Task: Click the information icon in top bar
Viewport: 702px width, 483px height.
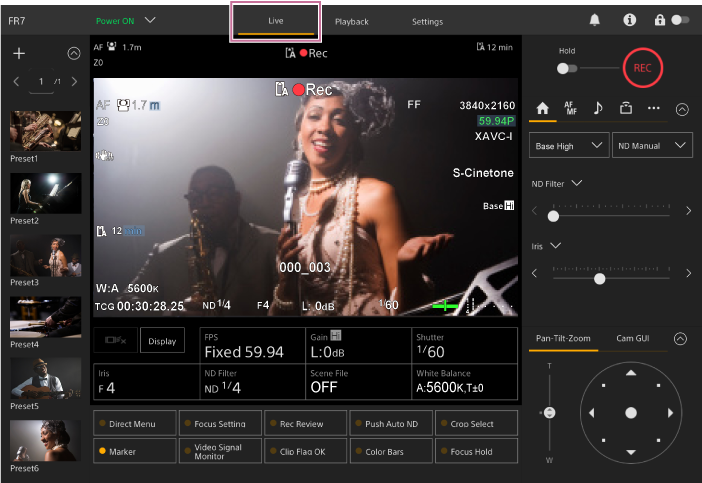Action: [629, 20]
